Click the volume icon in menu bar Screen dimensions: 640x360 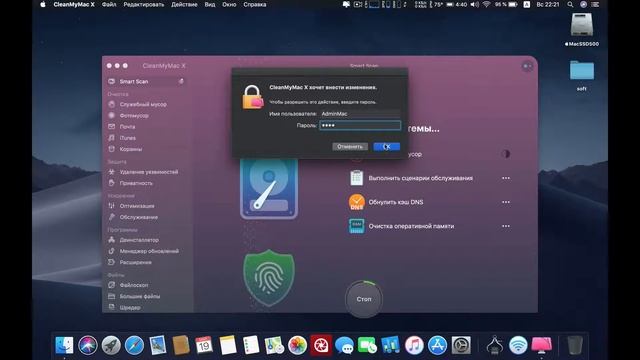474,4
